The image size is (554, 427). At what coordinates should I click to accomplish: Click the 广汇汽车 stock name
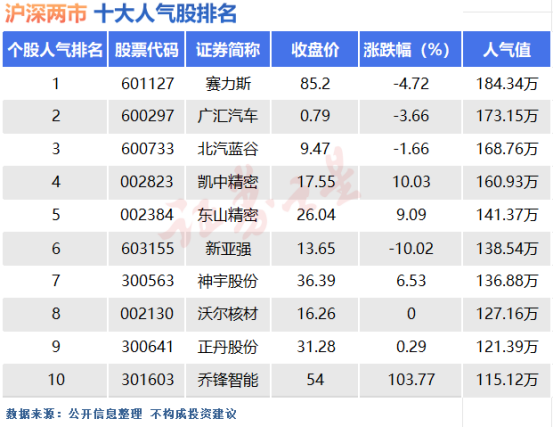228,116
